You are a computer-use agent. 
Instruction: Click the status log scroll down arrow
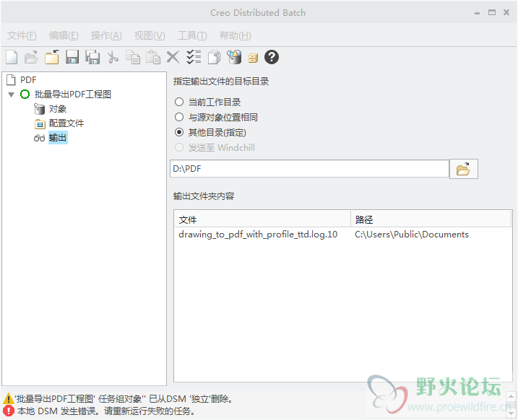tap(511, 413)
